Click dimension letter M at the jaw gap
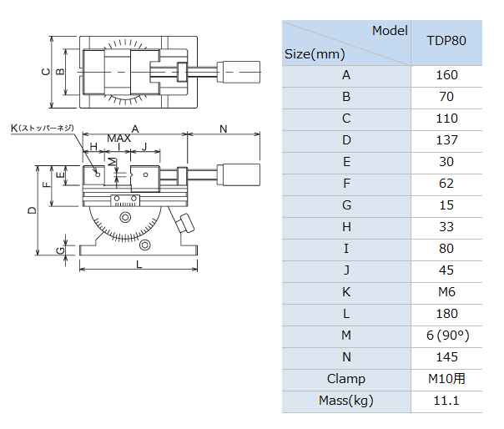The image size is (504, 429). 112,161
